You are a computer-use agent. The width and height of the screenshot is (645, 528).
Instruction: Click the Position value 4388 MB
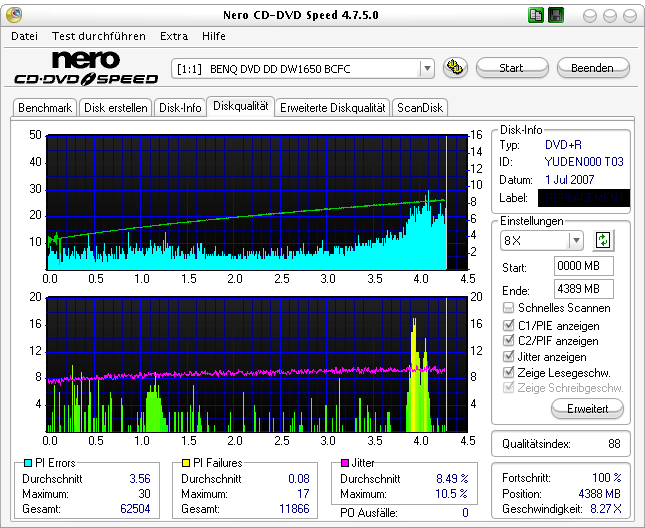tap(599, 493)
